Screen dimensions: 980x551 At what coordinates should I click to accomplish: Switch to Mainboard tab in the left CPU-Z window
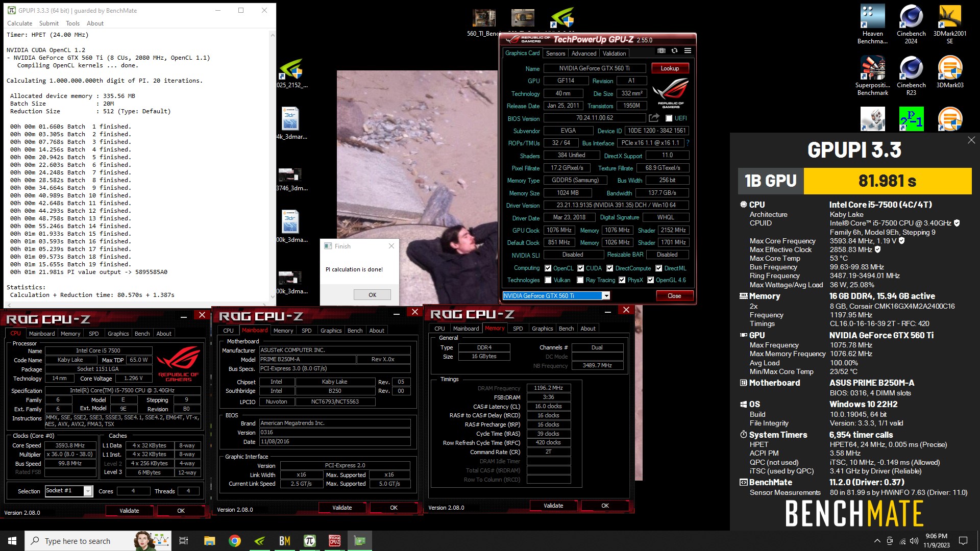point(42,334)
